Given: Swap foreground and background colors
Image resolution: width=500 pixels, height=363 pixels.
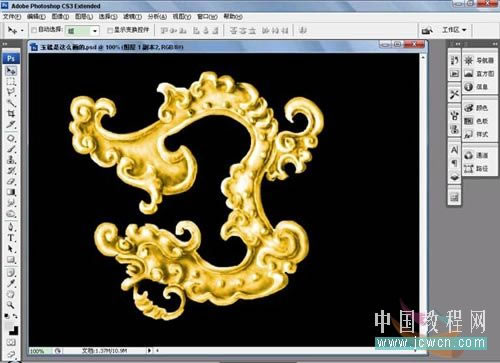Looking at the screenshot, I should coord(15,316).
